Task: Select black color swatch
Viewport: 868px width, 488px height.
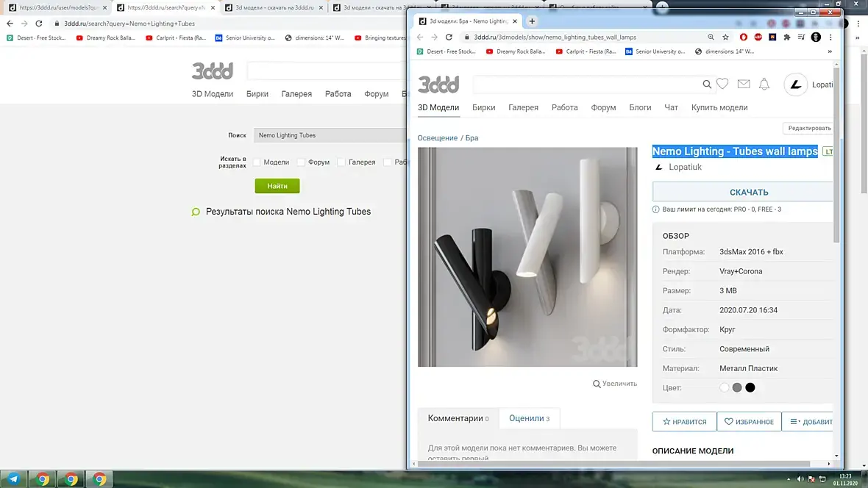Action: click(x=750, y=387)
